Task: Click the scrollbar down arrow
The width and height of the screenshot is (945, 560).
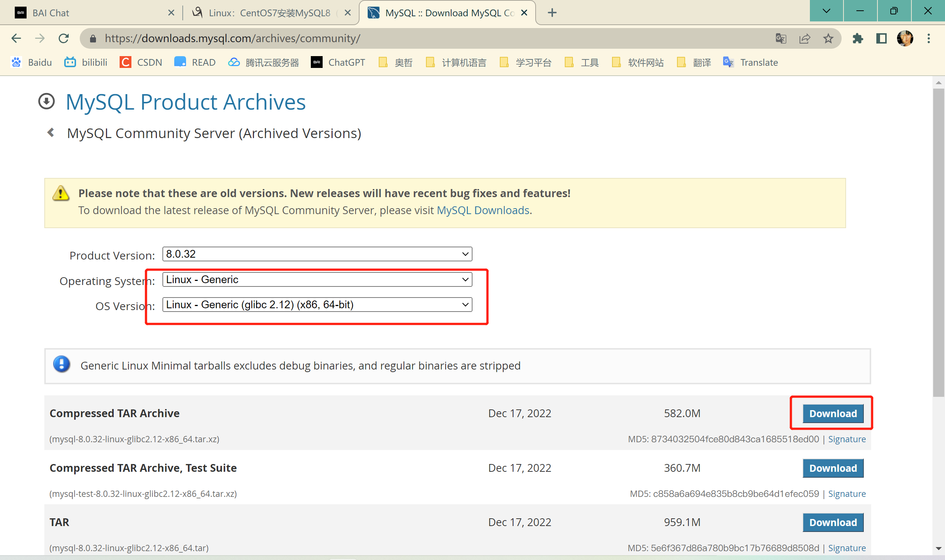Action: click(x=939, y=549)
